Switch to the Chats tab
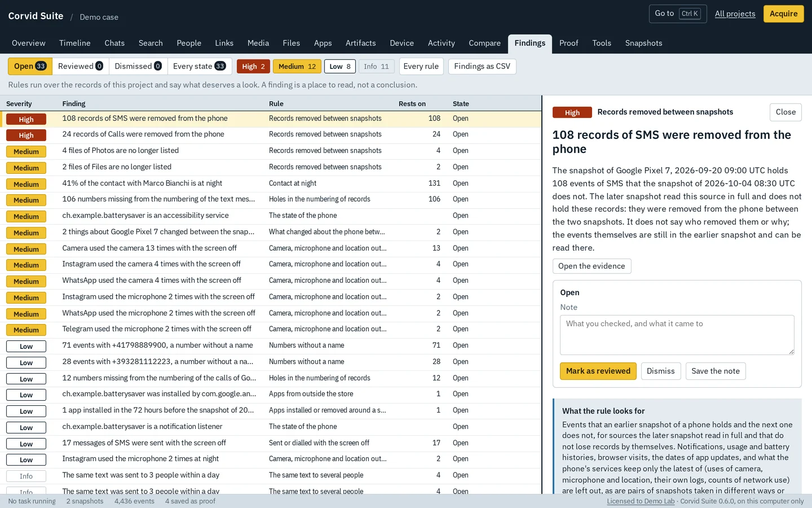Screen dimensions: 812x508 (114, 43)
